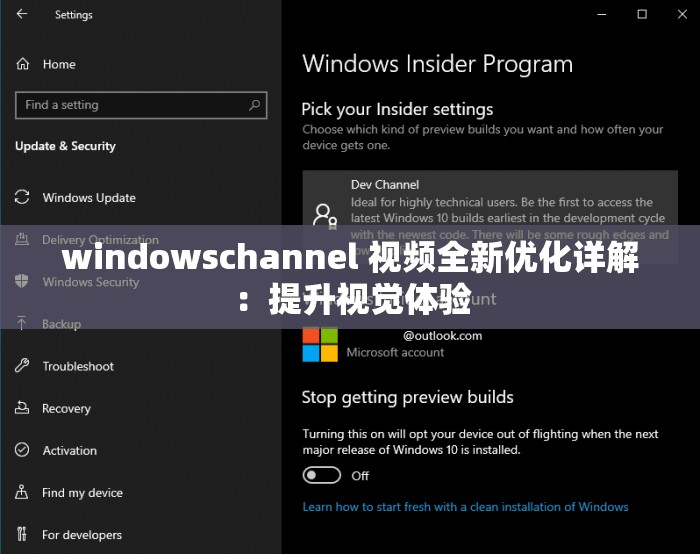Click the Find my device icon

(x=21, y=492)
